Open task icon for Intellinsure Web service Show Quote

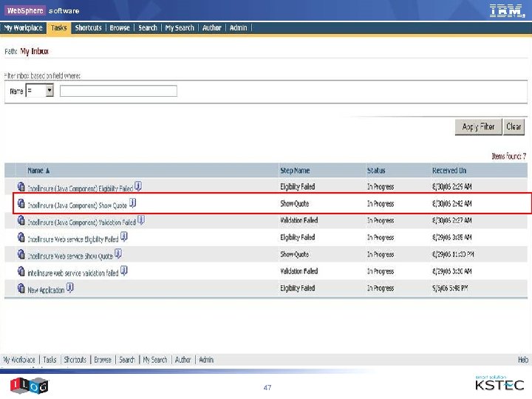point(21,254)
